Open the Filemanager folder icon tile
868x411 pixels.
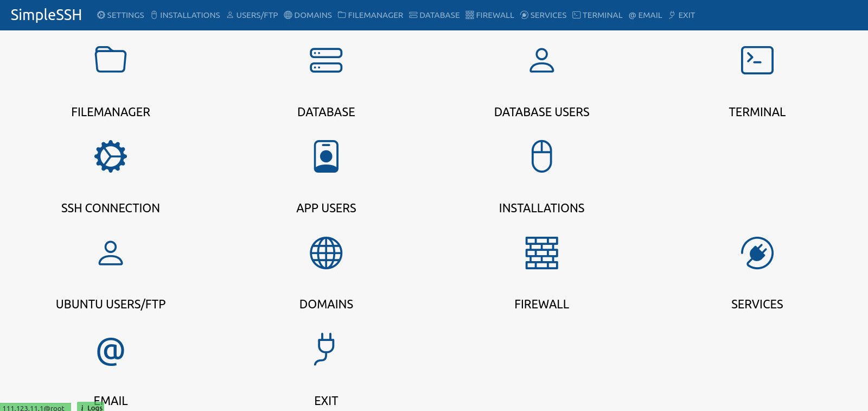point(111,60)
